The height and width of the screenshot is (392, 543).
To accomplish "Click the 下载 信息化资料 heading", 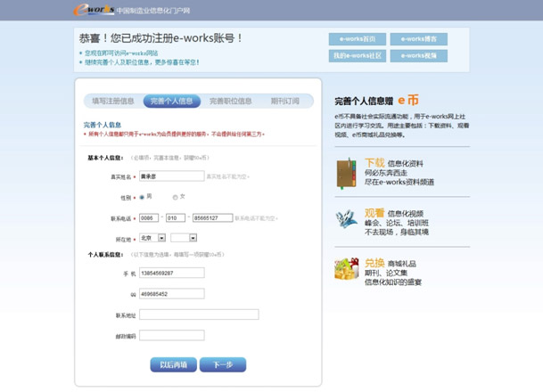I will tap(394, 163).
